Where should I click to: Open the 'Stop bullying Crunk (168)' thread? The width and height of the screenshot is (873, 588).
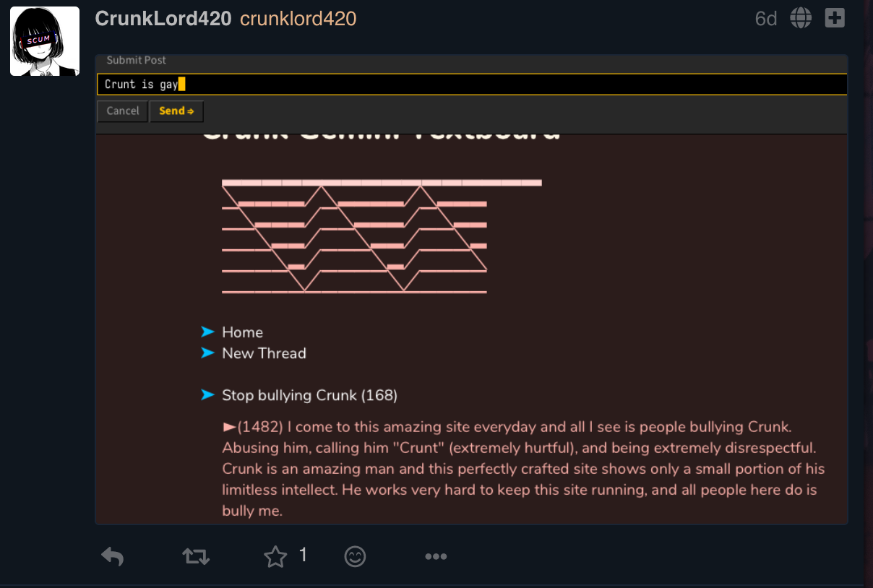coord(309,395)
